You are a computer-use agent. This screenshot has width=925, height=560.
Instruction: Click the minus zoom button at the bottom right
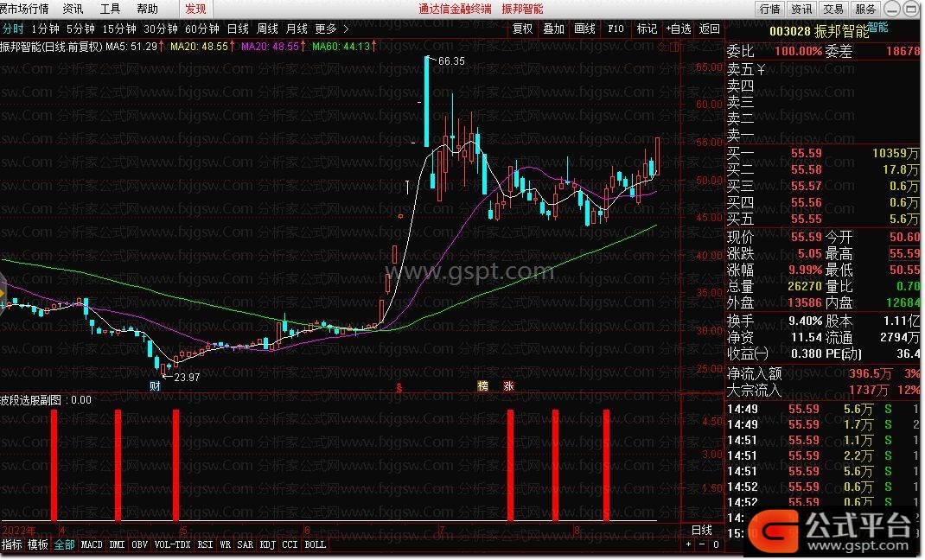[702, 545]
